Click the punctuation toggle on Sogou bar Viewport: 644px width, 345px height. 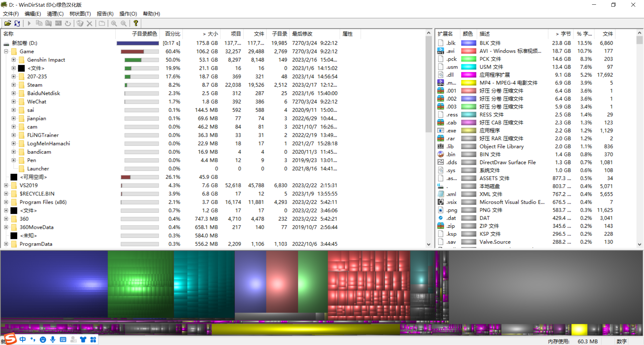(33, 340)
